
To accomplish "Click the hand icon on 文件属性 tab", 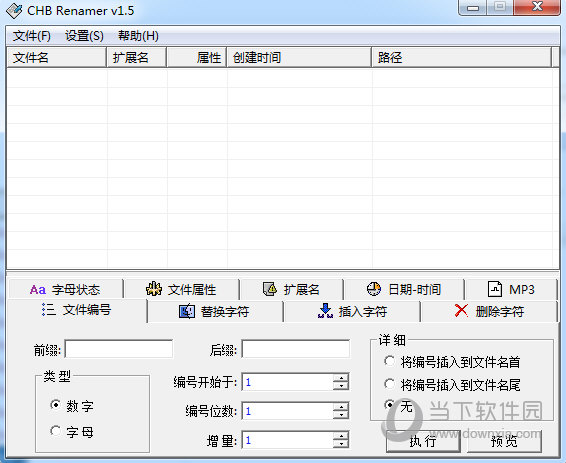I will click(154, 289).
